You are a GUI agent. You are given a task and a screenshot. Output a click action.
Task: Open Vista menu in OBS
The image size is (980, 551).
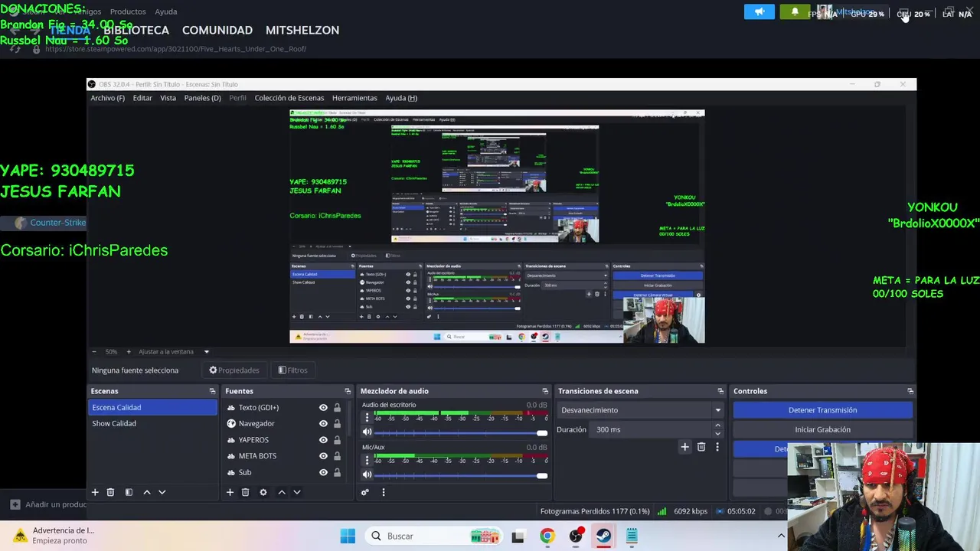pos(168,98)
